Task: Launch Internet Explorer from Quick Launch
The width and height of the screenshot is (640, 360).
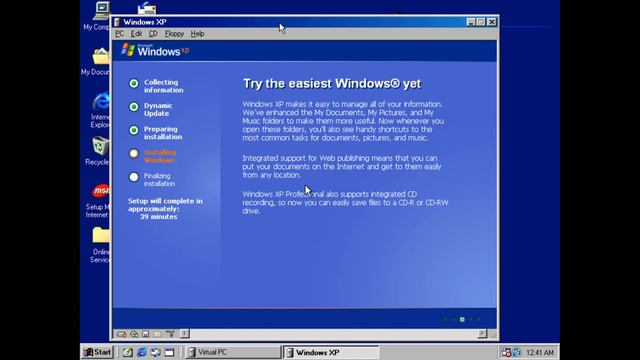Action: pyautogui.click(x=142, y=352)
